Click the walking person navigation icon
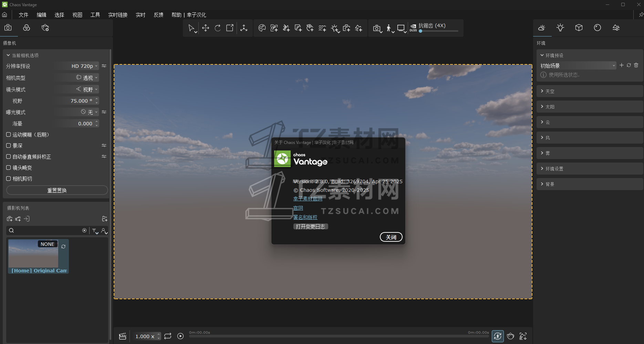 coord(389,28)
